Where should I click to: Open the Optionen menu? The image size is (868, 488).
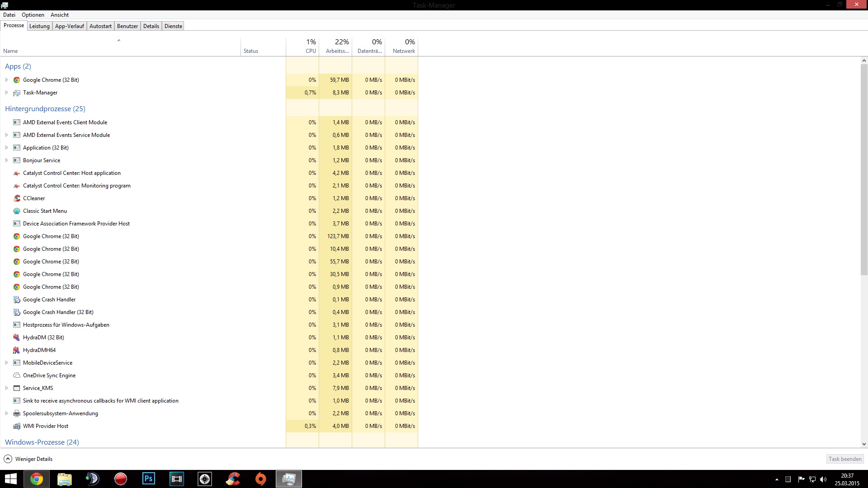(x=33, y=15)
